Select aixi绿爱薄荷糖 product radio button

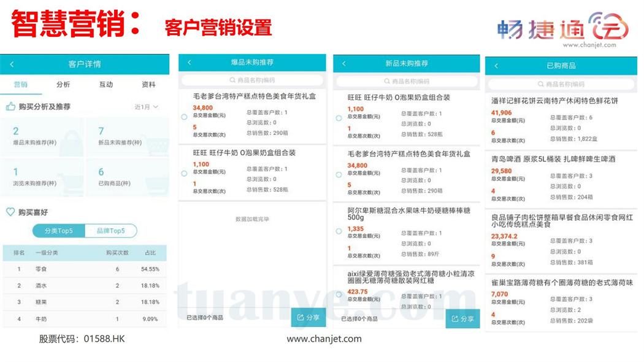(339, 295)
